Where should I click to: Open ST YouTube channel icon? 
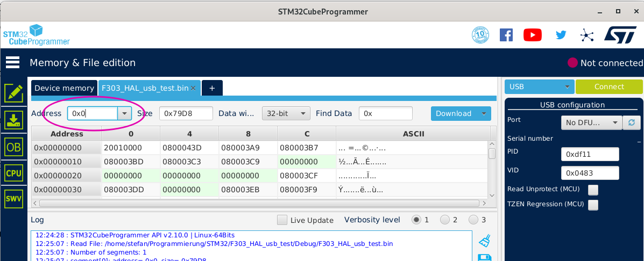(532, 35)
